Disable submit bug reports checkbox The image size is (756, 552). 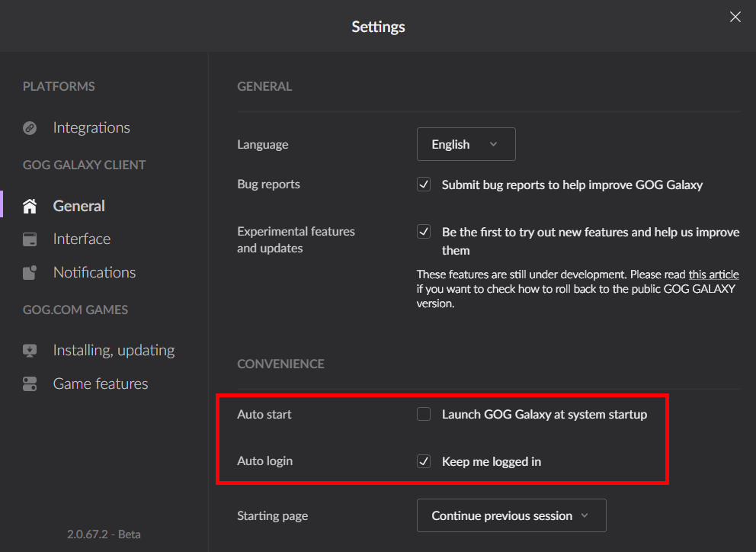point(424,185)
